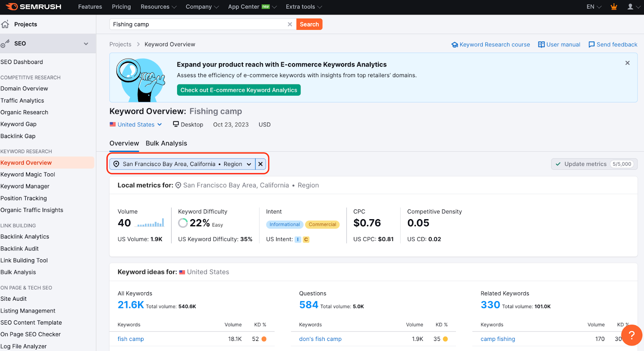Click the Update metrics checkmark icon
Screen dimensions: 644x351
coord(558,164)
